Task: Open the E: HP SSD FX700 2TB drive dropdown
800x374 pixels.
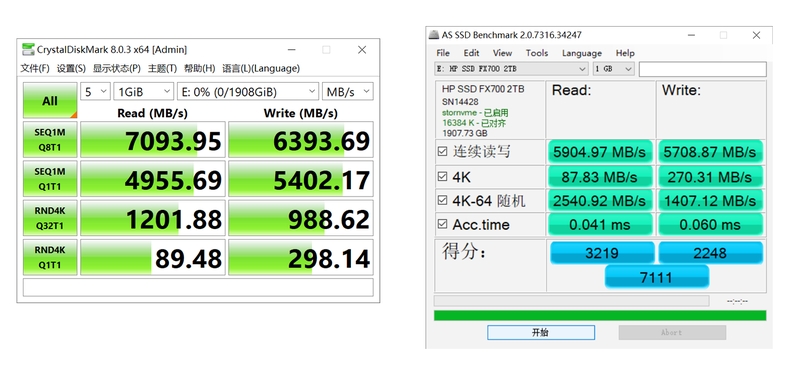Action: click(512, 69)
